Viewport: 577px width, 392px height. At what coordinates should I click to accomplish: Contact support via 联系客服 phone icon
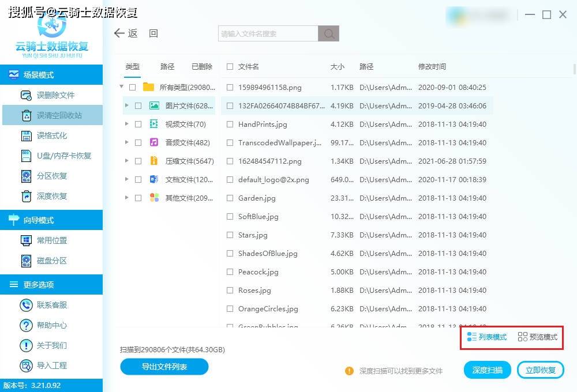pyautogui.click(x=26, y=305)
